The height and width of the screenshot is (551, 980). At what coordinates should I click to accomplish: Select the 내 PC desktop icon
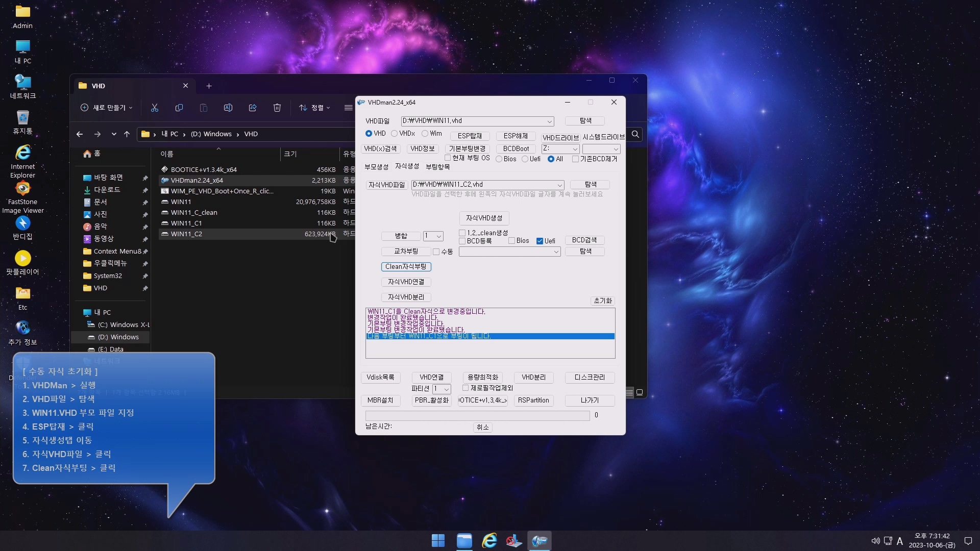click(x=22, y=52)
